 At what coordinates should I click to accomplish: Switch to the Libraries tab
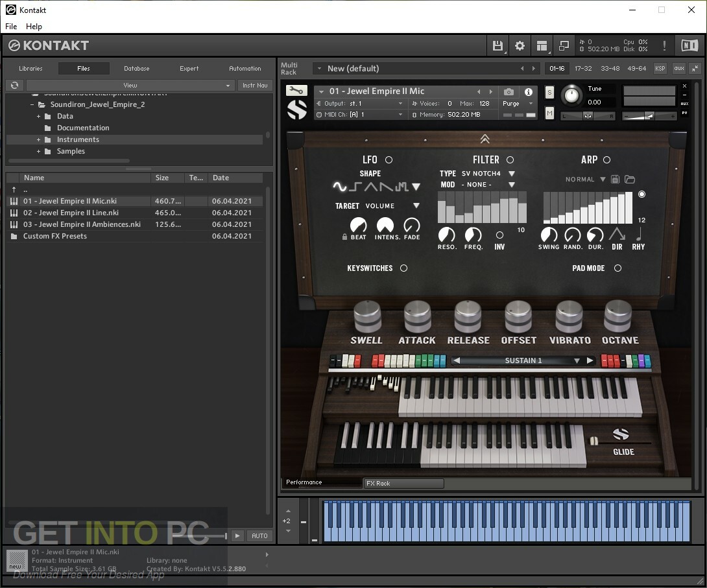pyautogui.click(x=30, y=69)
